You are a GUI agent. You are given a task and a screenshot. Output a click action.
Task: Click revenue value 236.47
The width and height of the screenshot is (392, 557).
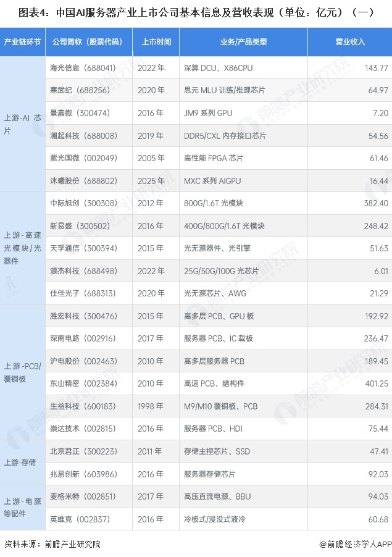pos(376,338)
